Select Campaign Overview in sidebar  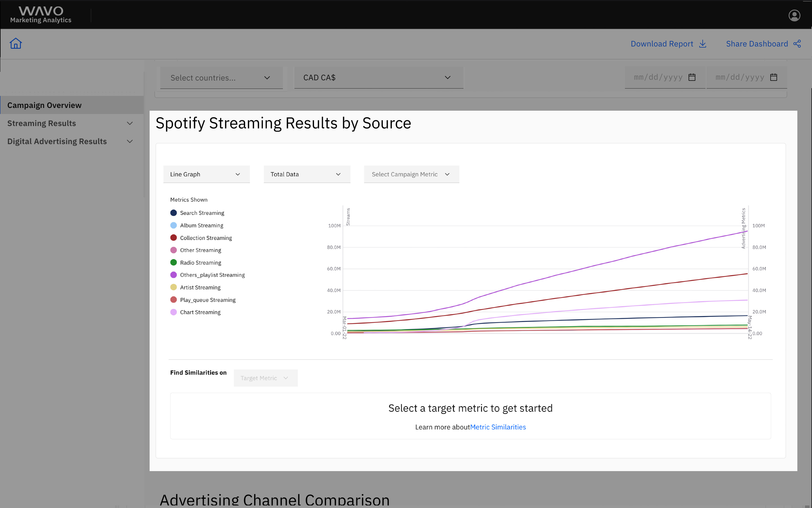coord(72,105)
